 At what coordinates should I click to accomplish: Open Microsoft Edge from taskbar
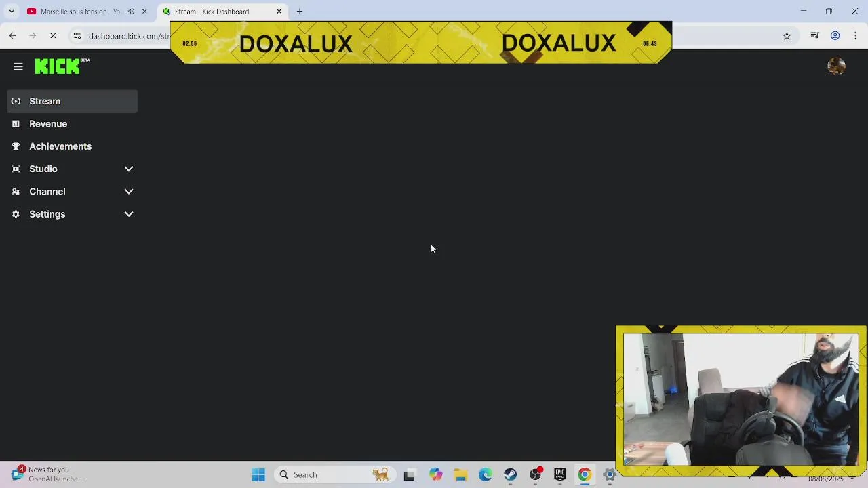click(x=486, y=475)
